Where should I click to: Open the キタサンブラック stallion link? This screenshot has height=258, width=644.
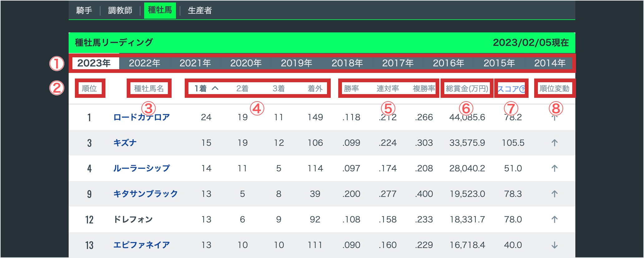(145, 194)
